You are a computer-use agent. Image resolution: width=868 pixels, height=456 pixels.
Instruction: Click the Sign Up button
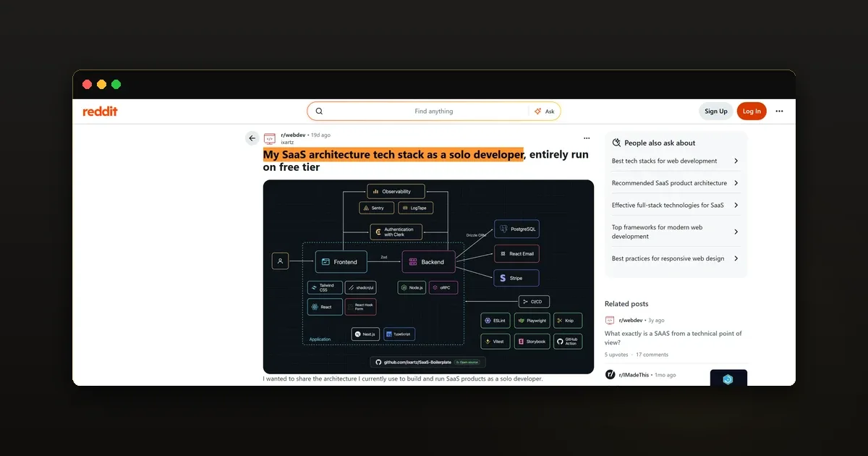tap(716, 111)
